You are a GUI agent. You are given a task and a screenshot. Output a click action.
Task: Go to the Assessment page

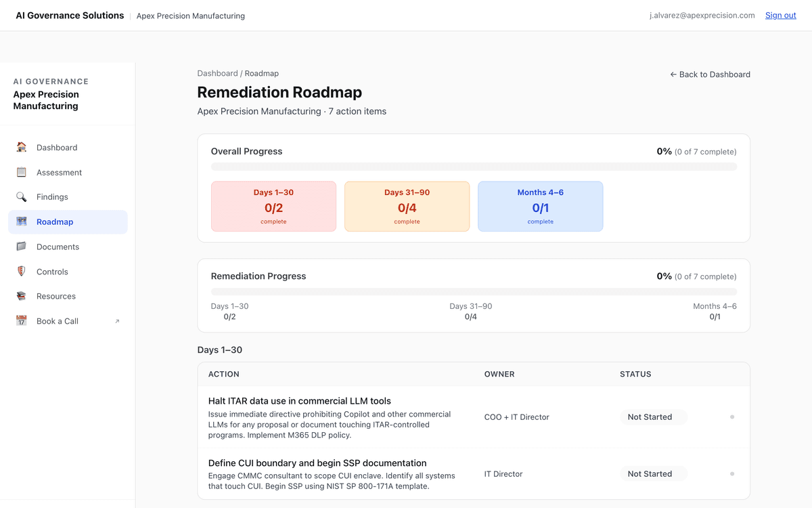coord(68,172)
